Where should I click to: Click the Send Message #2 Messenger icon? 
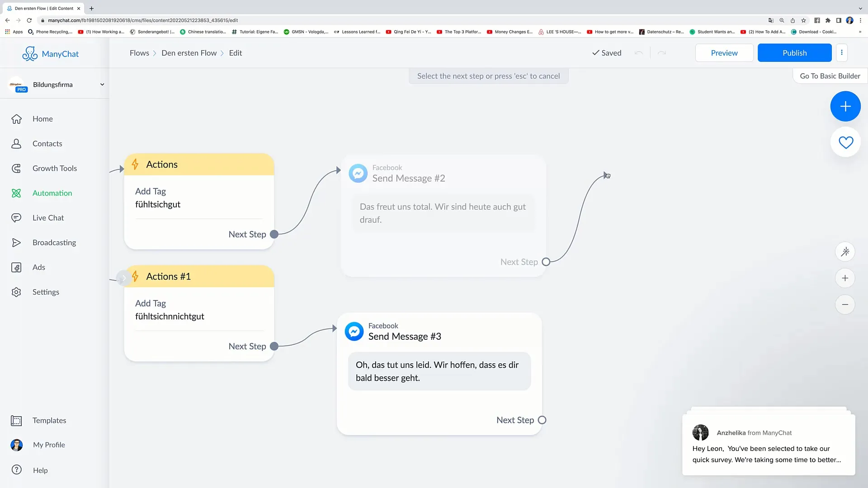click(358, 173)
